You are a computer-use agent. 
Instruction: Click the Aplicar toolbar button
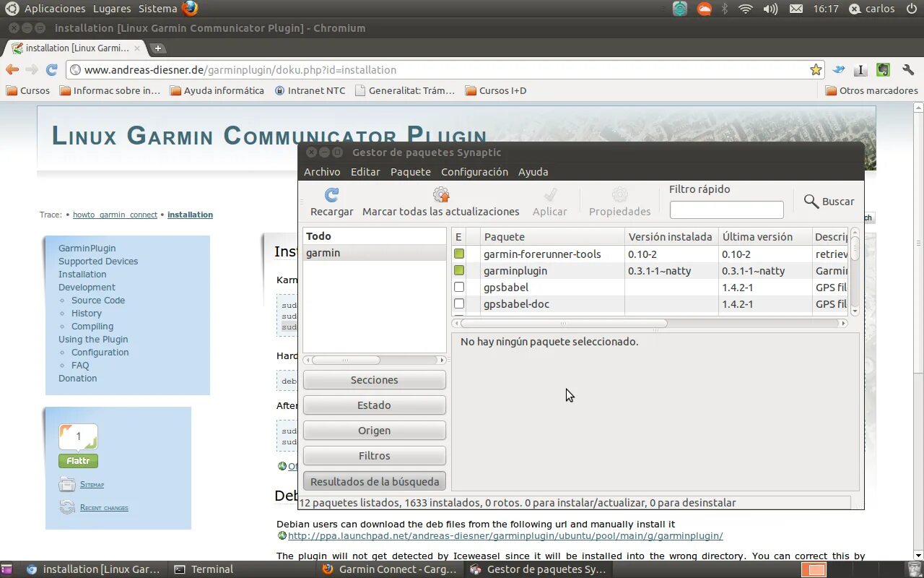[550, 202]
